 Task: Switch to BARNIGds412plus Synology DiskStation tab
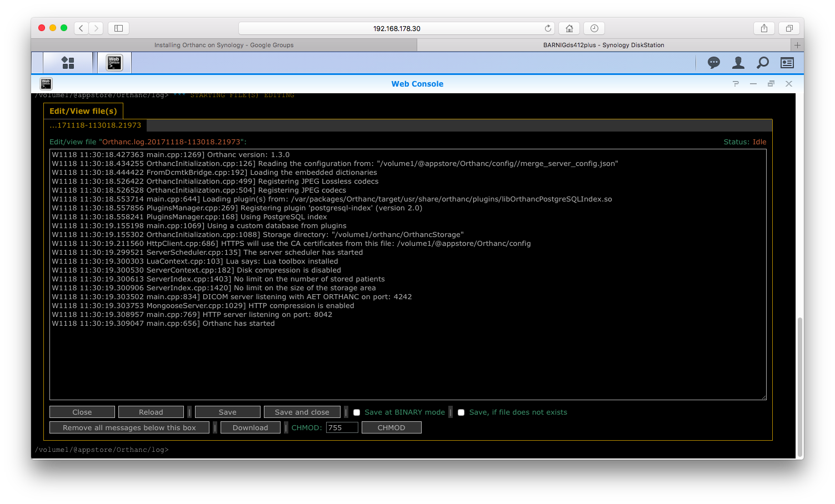pos(604,45)
